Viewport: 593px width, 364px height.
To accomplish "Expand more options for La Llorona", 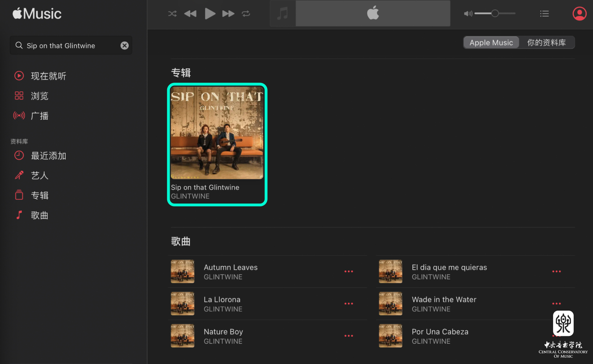I will coord(348,304).
